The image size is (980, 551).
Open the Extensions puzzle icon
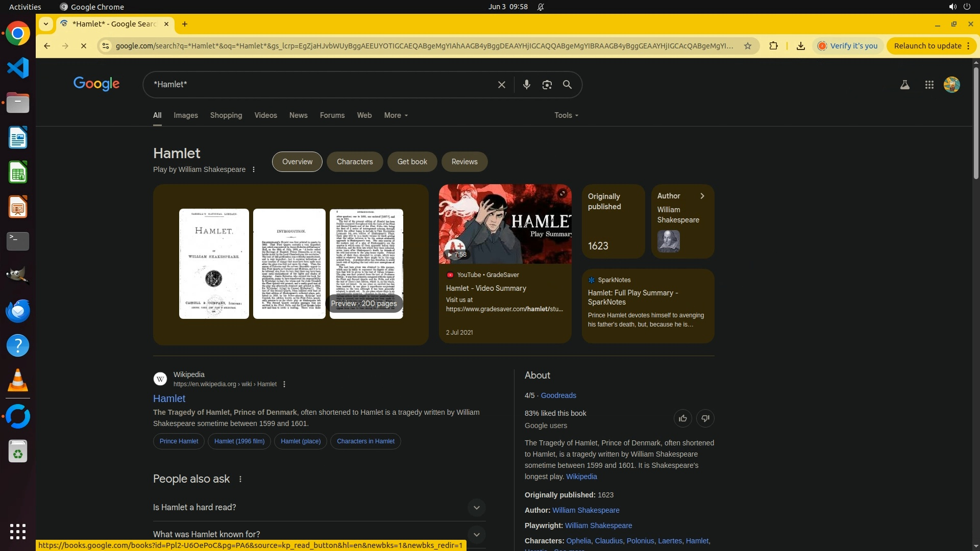pyautogui.click(x=773, y=46)
